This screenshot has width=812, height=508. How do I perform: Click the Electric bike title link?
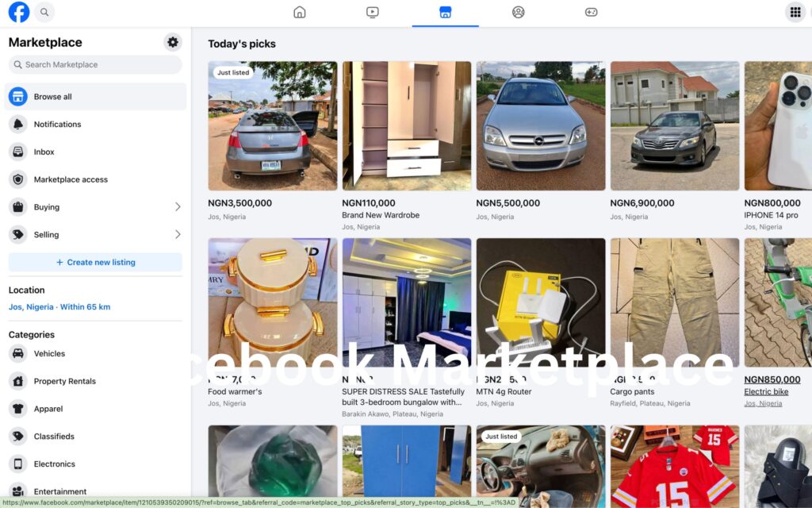coord(767,392)
